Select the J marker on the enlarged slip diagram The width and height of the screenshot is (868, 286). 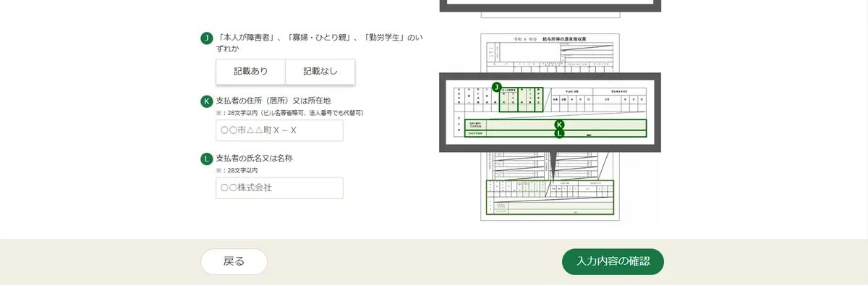click(496, 87)
